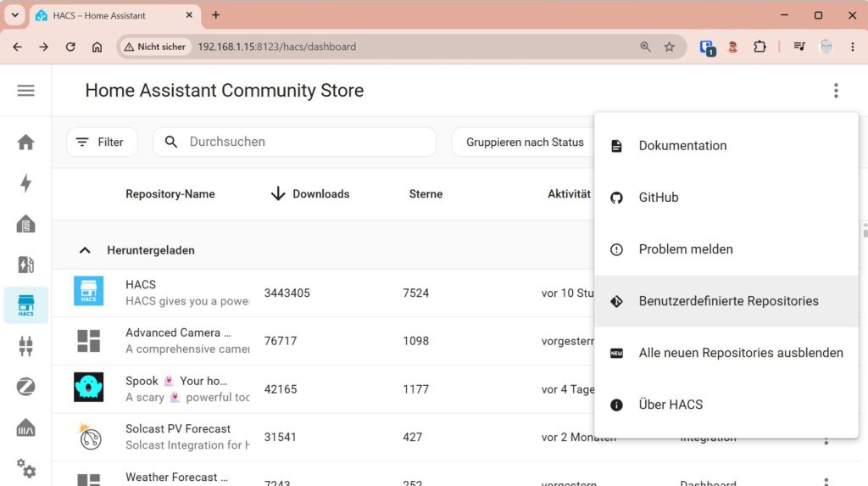Image resolution: width=868 pixels, height=486 pixels.
Task: Open the Gruppieren nach Status dropdown
Action: [524, 142]
